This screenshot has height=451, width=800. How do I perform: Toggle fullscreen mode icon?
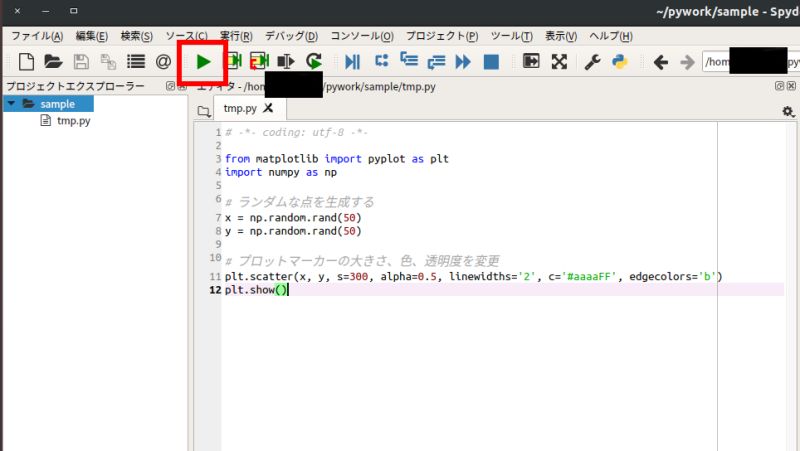coord(559,62)
